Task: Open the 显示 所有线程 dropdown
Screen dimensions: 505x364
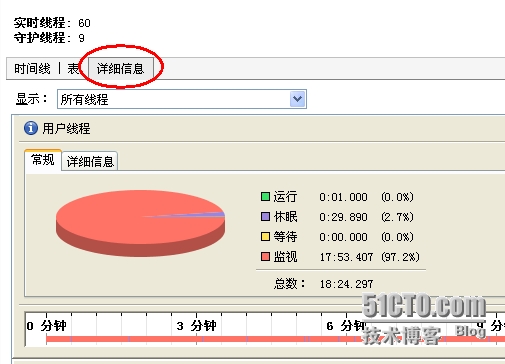Action: (x=182, y=99)
